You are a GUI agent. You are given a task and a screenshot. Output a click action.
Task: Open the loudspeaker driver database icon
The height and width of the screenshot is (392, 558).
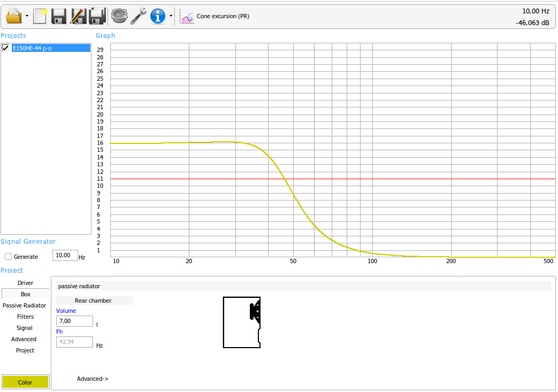[x=119, y=16]
